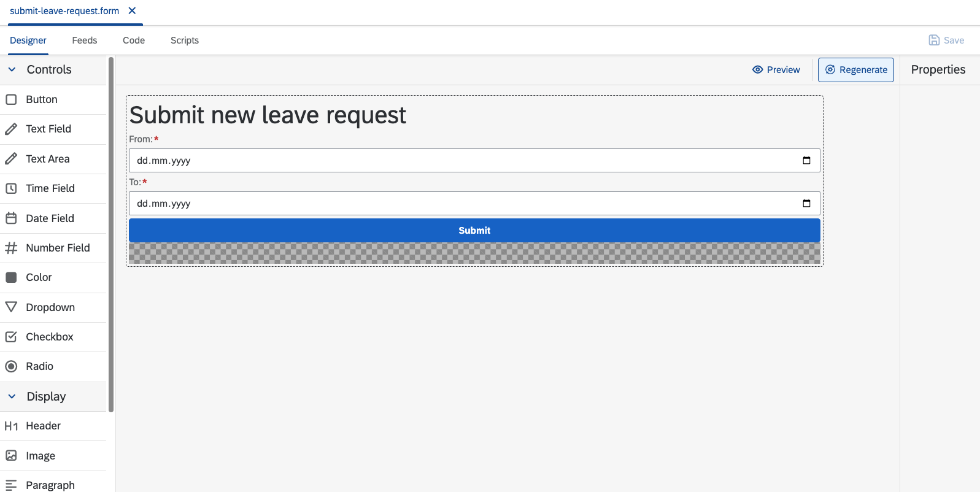Click the Preview eye button
This screenshot has height=492, width=980.
click(776, 70)
